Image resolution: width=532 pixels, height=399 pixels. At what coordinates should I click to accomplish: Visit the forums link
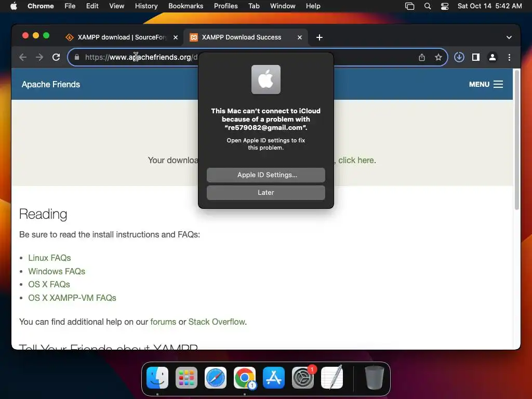pyautogui.click(x=163, y=322)
